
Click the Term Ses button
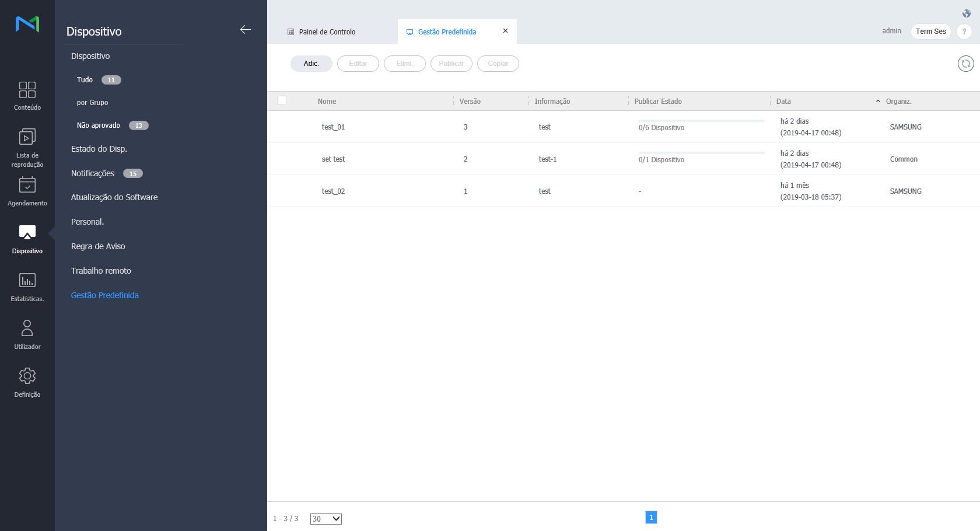(x=930, y=32)
